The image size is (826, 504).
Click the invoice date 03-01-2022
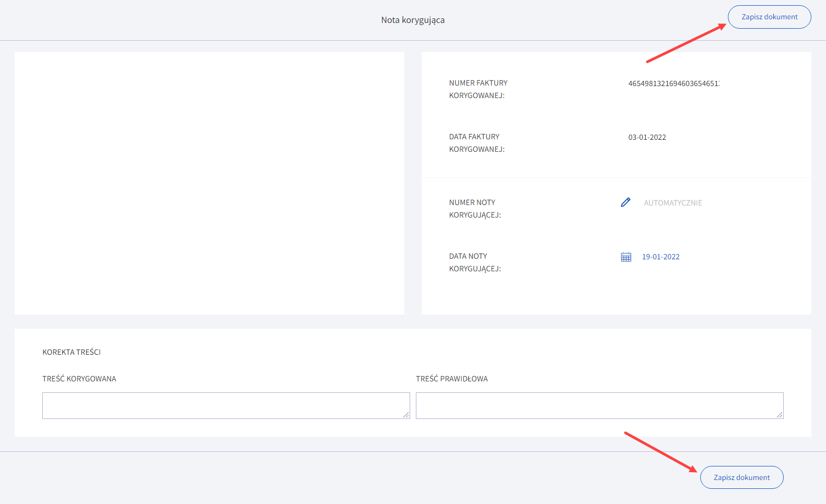coord(647,137)
